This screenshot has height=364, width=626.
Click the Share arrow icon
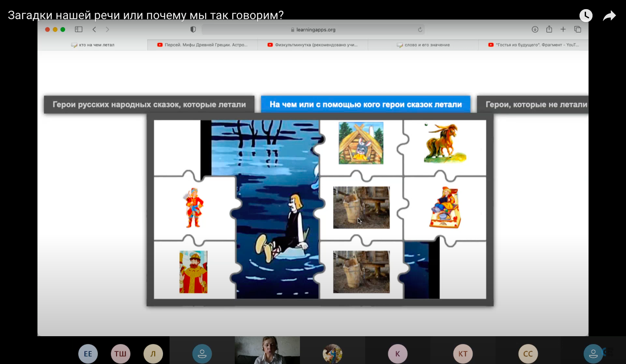(609, 16)
